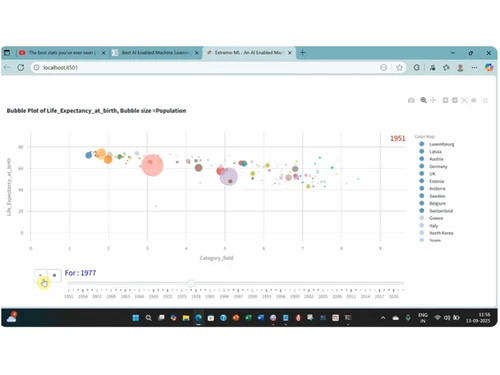This screenshot has height=375, width=500.
Task: Switch to 'Best AI Enabled Machine Learn' tab
Action: pos(155,53)
